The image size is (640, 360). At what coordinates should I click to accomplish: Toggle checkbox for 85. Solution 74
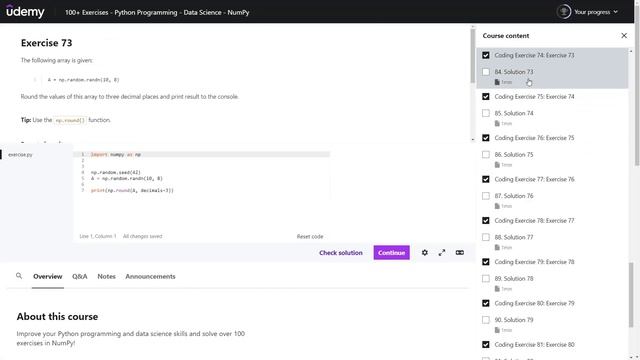pos(486,113)
